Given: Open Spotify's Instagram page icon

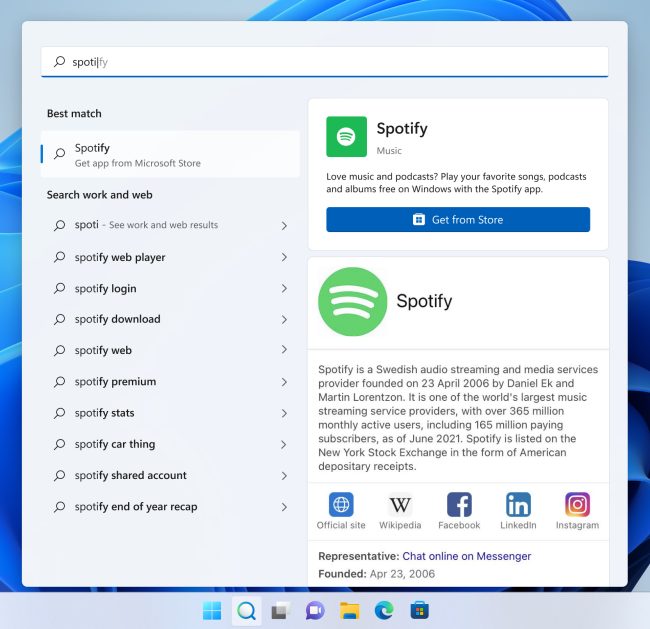Looking at the screenshot, I should click(577, 504).
